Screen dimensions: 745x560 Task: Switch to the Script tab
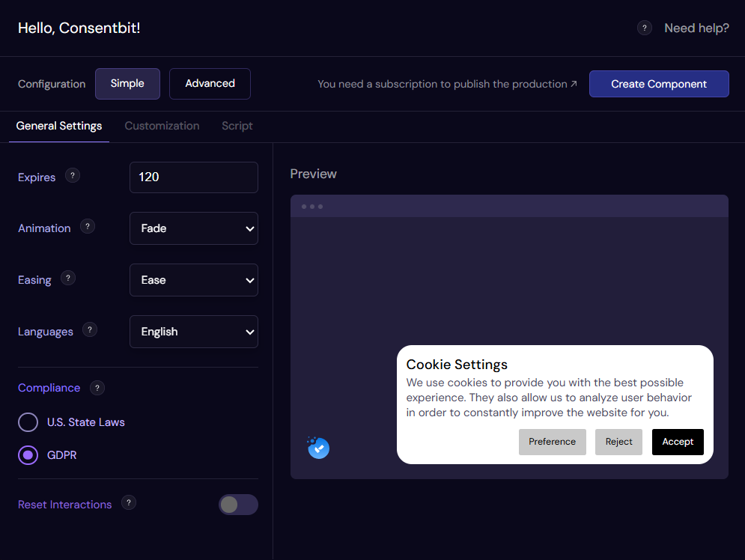pyautogui.click(x=237, y=126)
